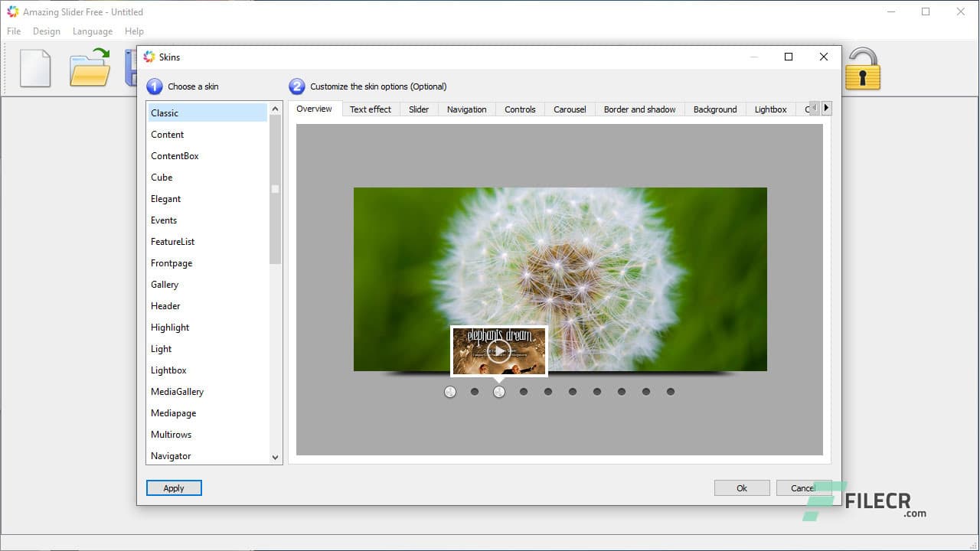Click the Open folder toolbar icon
Image resolution: width=980 pixels, height=551 pixels.
click(90, 68)
